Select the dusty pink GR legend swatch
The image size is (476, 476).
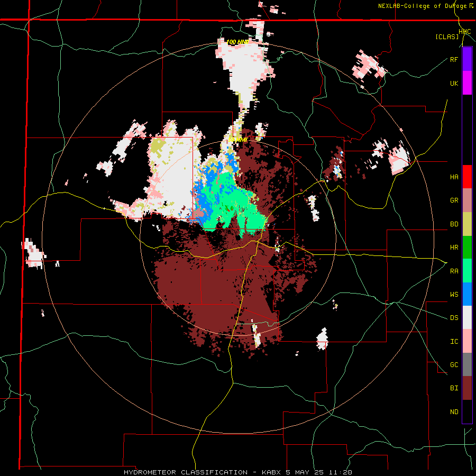pos(467,200)
